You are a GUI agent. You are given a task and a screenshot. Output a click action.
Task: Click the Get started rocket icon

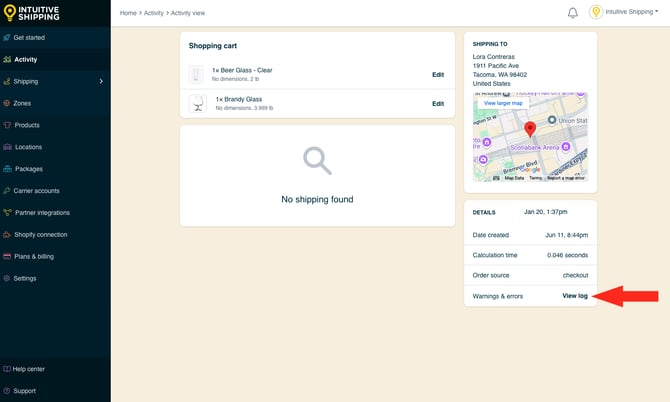pyautogui.click(x=6, y=38)
